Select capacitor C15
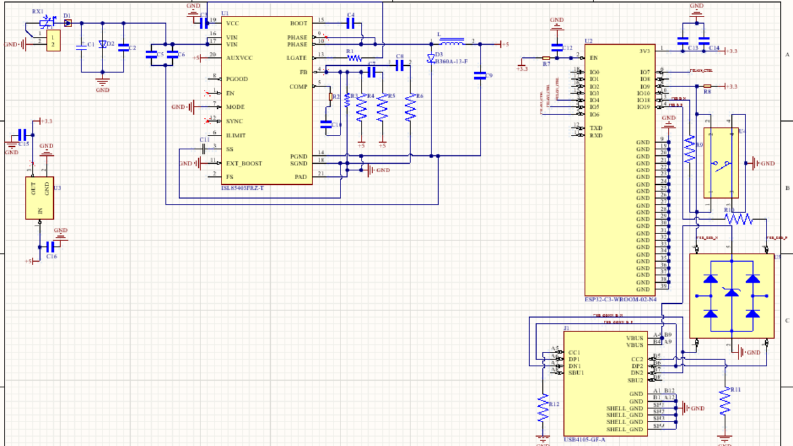This screenshot has width=793, height=446. 22,135
